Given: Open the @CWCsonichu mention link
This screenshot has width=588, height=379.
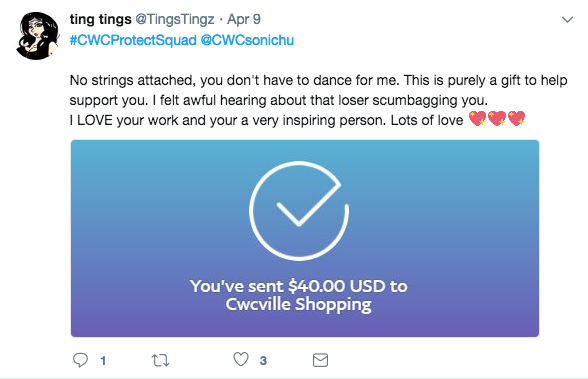Looking at the screenshot, I should pyautogui.click(x=247, y=40).
